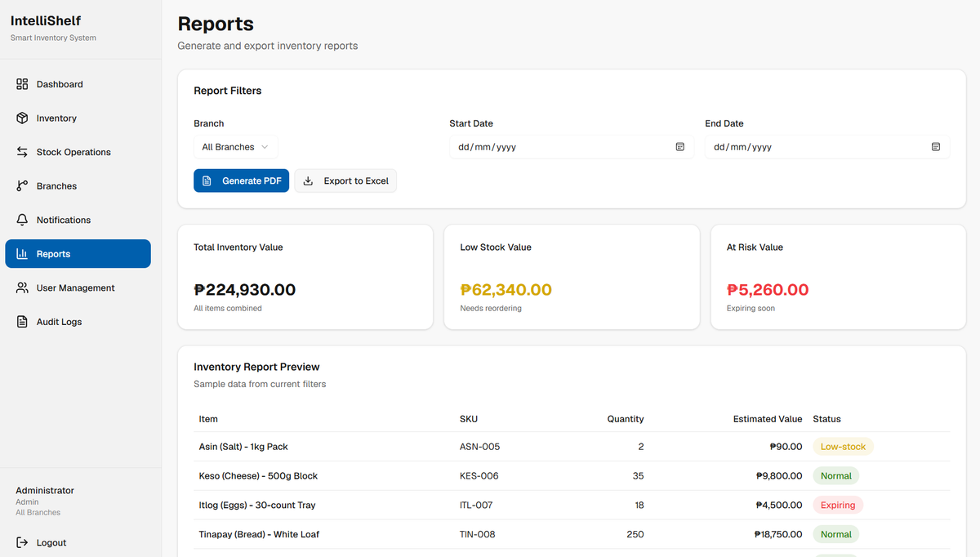Click the download icon on Export to Excel
The width and height of the screenshot is (980, 557).
tap(308, 181)
